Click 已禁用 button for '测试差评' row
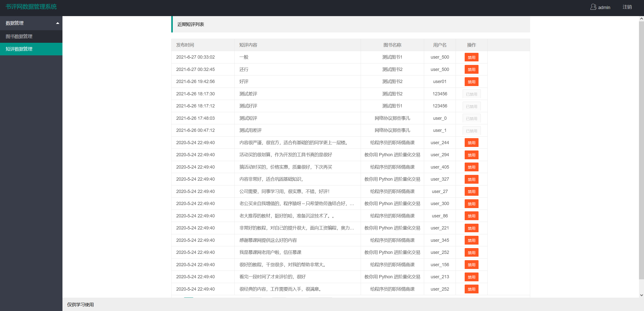Screen dimensions: 644x311 pos(471,94)
